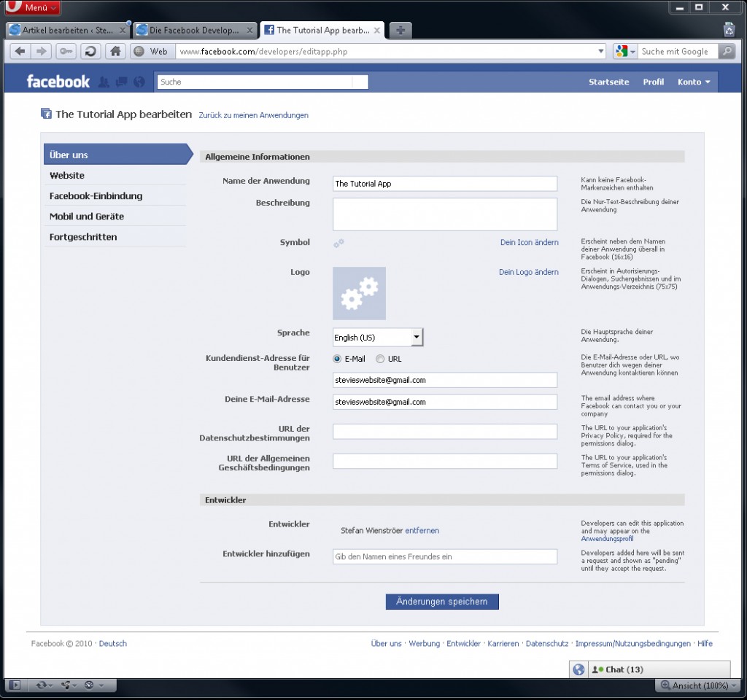Screen dimensions: 747x700
Task: Focus the 'Deine E-Mail-Adresse' field
Action: click(x=445, y=402)
